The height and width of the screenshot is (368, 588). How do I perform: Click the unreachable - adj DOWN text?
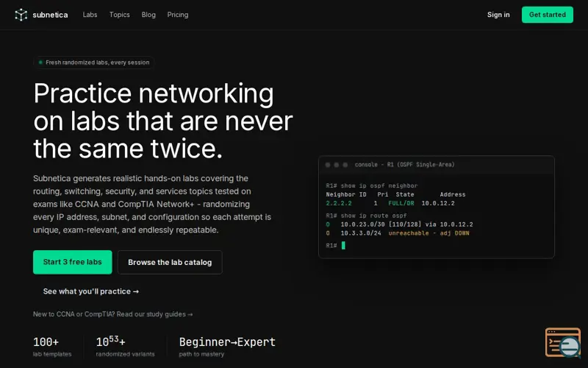tap(429, 233)
